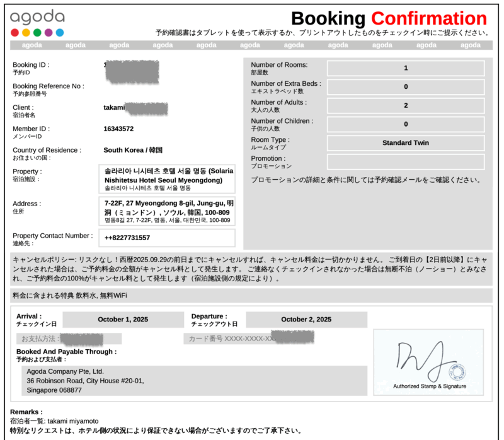Click the "宿泊者一覧: takami miyamoto" line
Viewport: 504px width, 440px height.
(54, 421)
